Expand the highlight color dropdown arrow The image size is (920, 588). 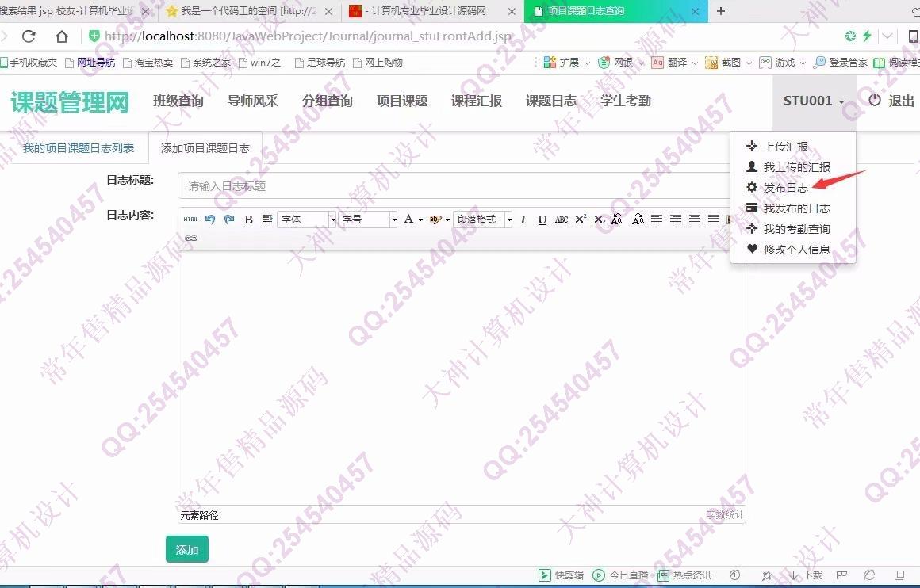[447, 220]
